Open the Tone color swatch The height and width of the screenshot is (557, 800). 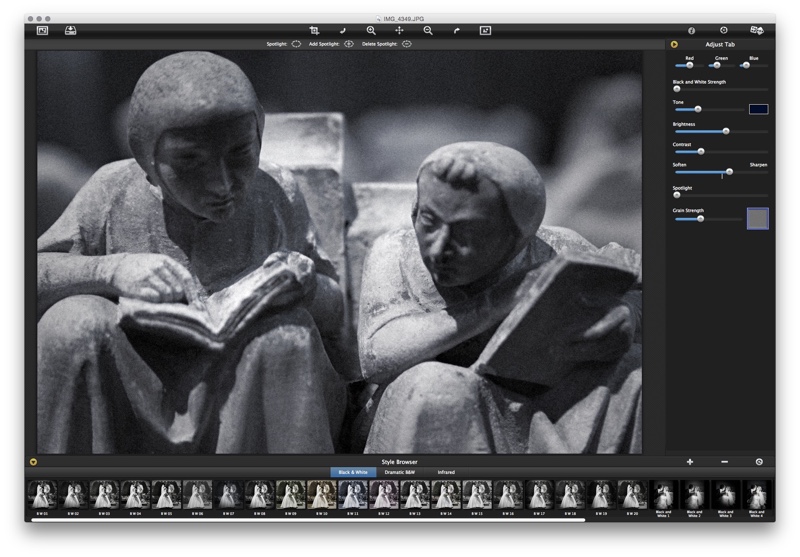(x=758, y=109)
